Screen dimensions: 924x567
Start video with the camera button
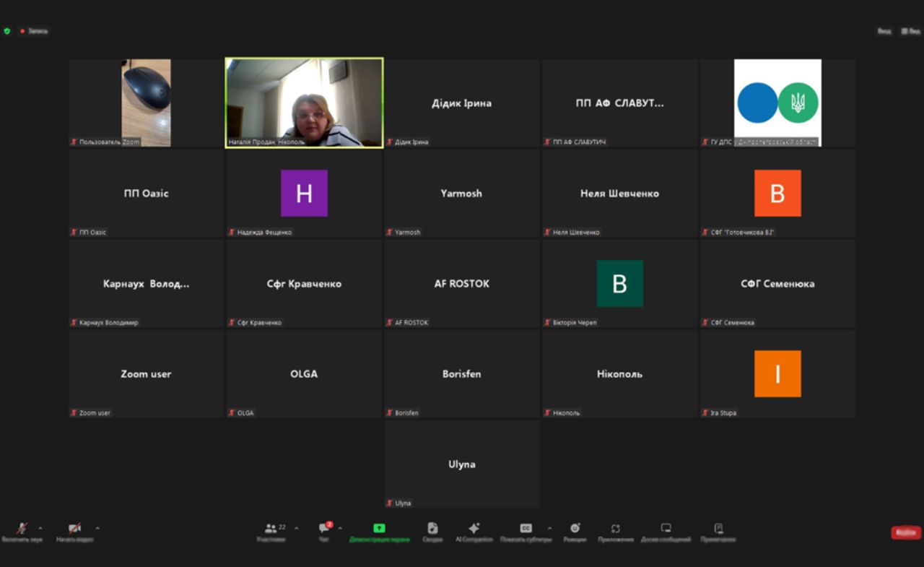[74, 529]
